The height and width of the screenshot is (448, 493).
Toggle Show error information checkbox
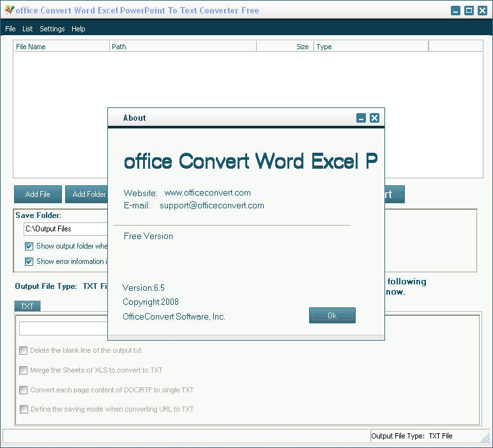(29, 261)
